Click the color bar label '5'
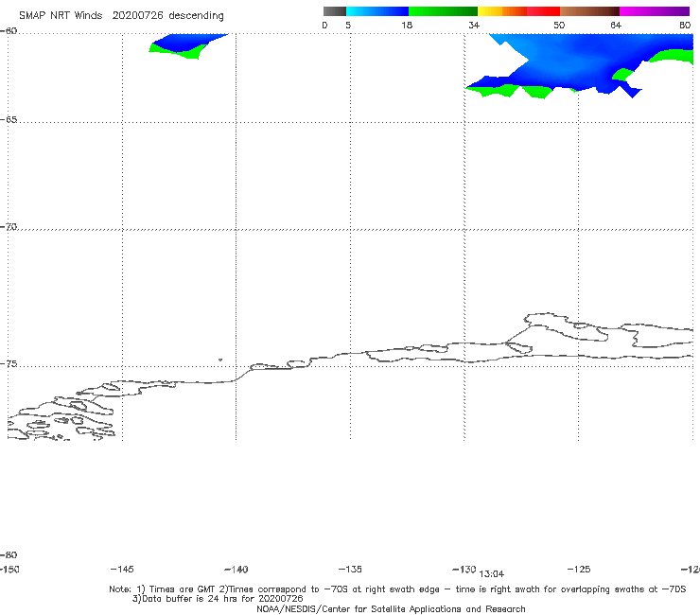Screen dimensions: 700x615 click(x=348, y=25)
